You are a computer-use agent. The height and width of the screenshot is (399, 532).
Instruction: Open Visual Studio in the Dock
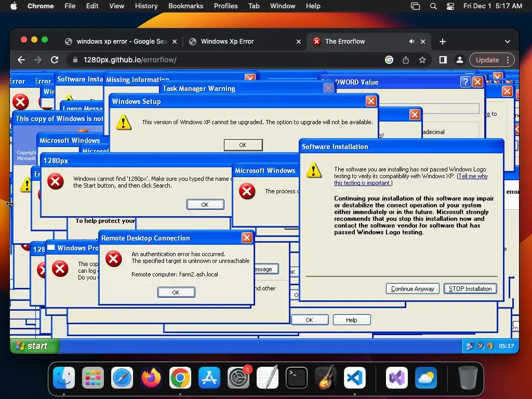(x=396, y=378)
